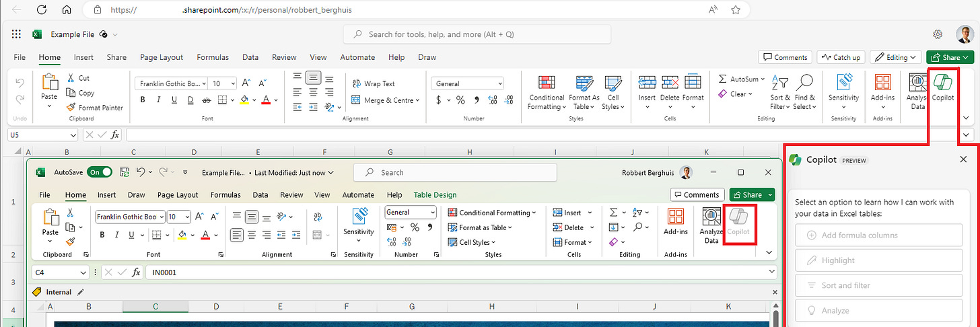Open Conditional Formatting in Excel web ribbon
The image size is (980, 327).
click(546, 92)
